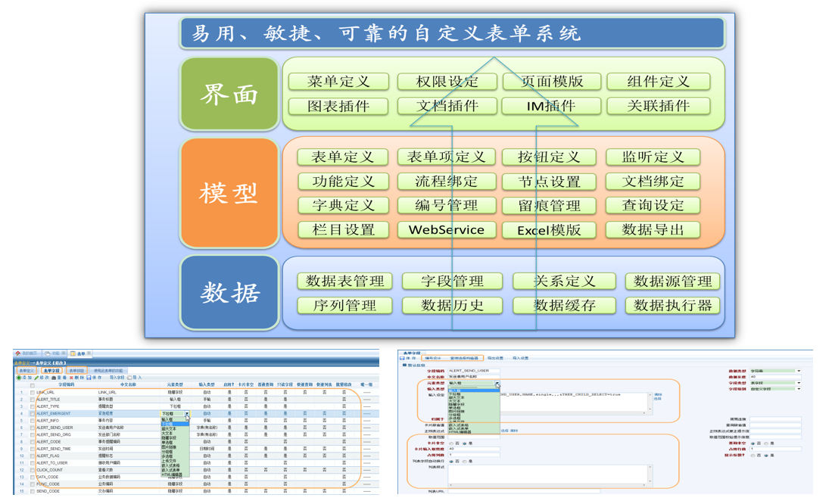The image size is (832, 504).
Task: Check the ALERT_TITLE row checkbox
Action: click(33, 400)
